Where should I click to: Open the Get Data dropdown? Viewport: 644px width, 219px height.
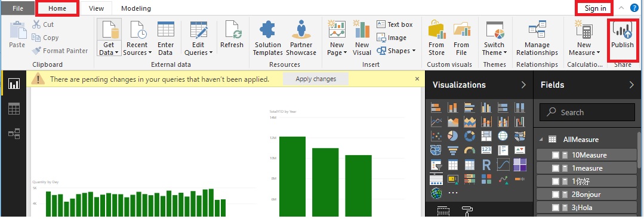[x=109, y=38]
